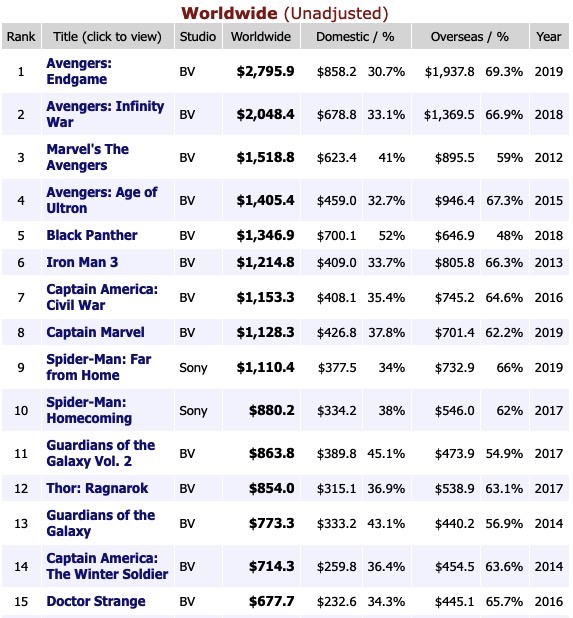Click the Studio column header
Viewport: 573px width, 618px height.
tap(198, 36)
